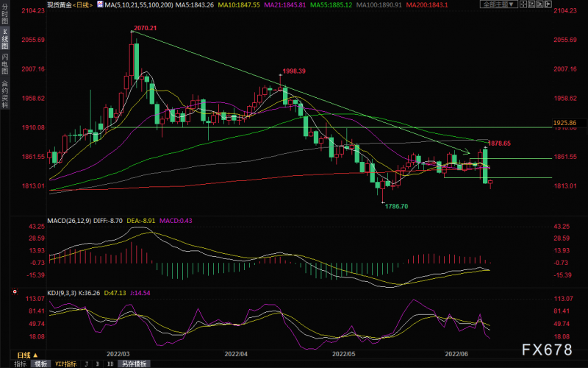Open the VIP指标 tab
Screen dimensions: 588x368
click(x=65, y=364)
